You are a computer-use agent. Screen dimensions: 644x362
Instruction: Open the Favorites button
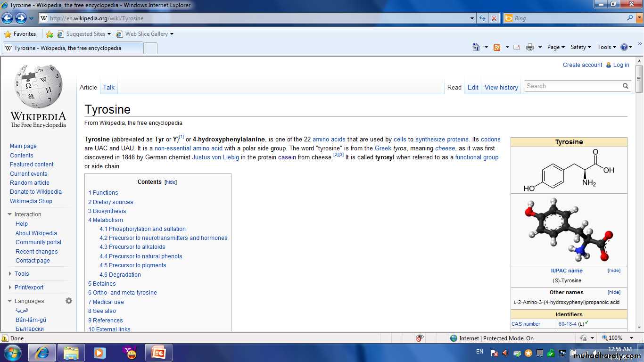coord(20,34)
